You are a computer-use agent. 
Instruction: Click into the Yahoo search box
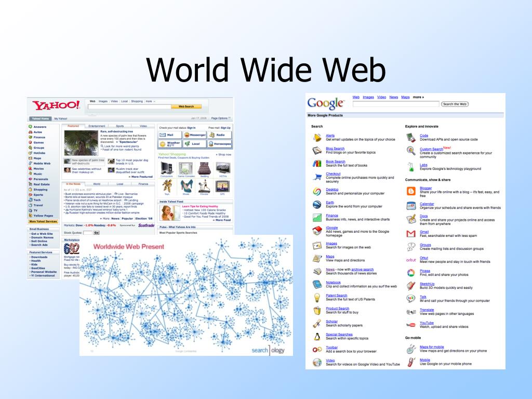point(129,107)
